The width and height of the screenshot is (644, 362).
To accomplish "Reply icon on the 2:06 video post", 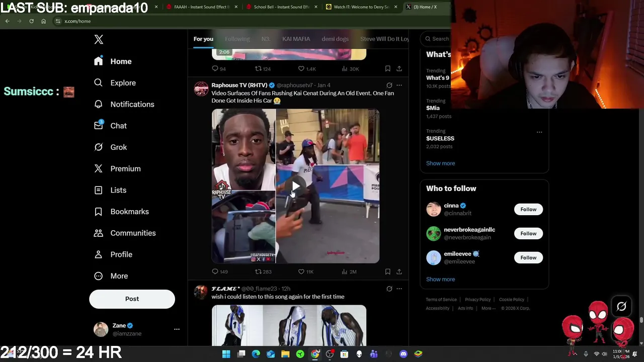I will (215, 69).
